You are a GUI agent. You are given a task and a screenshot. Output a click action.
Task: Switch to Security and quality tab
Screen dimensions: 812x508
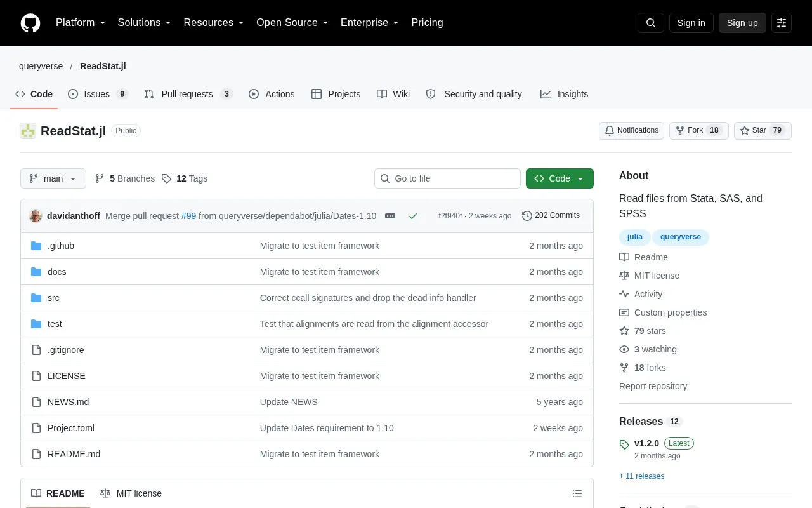[x=474, y=94]
